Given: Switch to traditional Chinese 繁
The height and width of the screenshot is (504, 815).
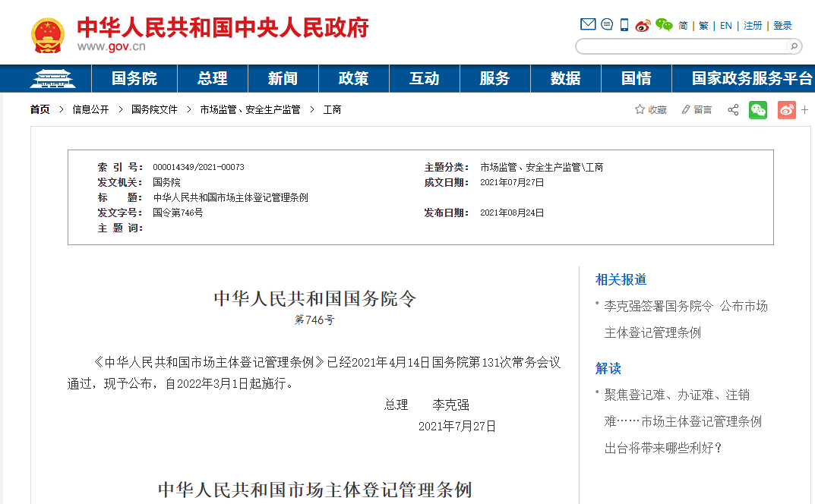Looking at the screenshot, I should click(x=704, y=26).
